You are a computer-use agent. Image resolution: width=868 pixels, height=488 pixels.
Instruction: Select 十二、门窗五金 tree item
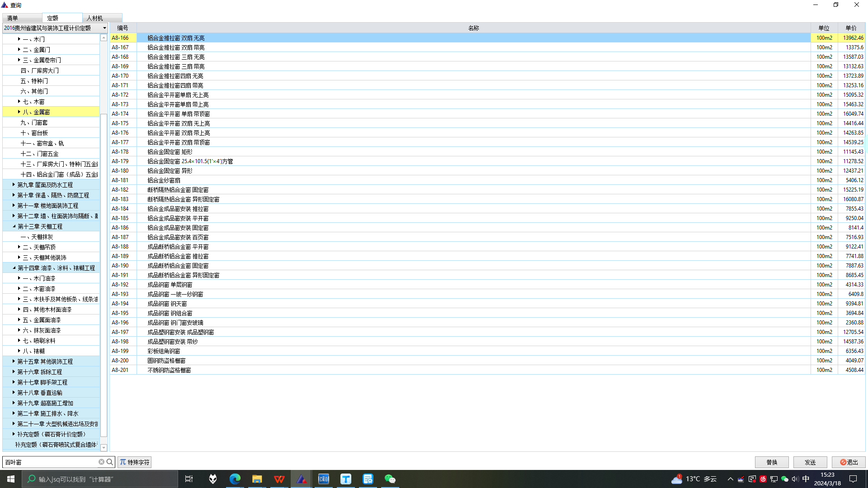point(51,154)
